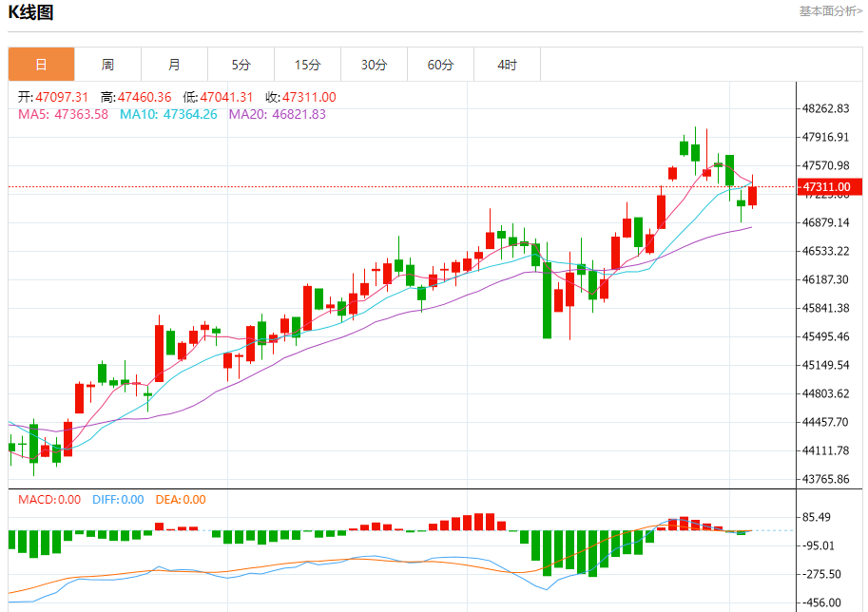Screen dimensions: 868x612
Task: Click the K线图 heading
Action: click(x=30, y=12)
